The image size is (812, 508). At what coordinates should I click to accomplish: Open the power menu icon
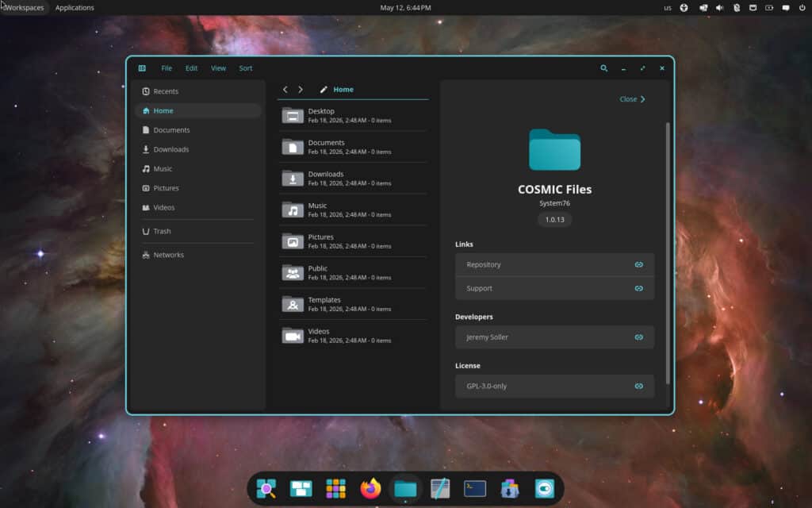tap(802, 8)
